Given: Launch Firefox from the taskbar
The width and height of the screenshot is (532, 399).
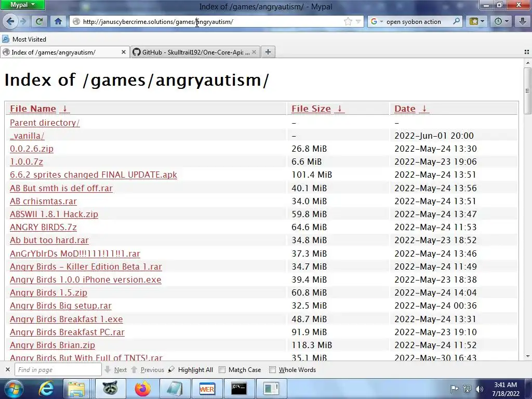Looking at the screenshot, I should coord(142,389).
